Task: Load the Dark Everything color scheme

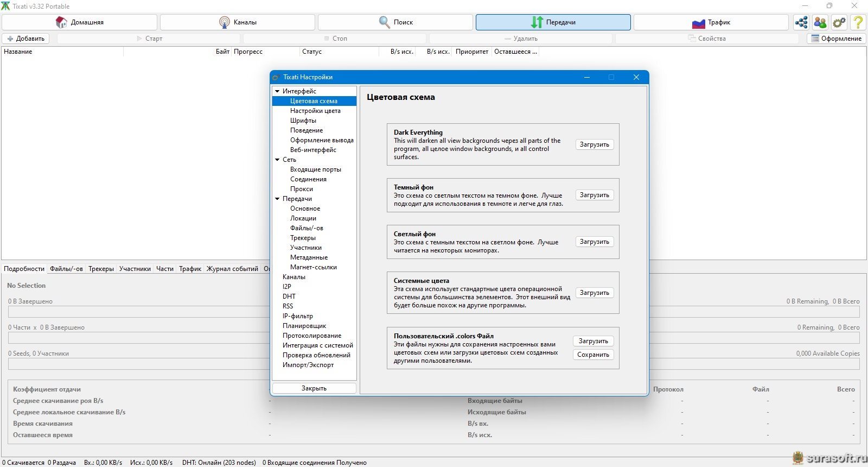Action: pyautogui.click(x=595, y=144)
